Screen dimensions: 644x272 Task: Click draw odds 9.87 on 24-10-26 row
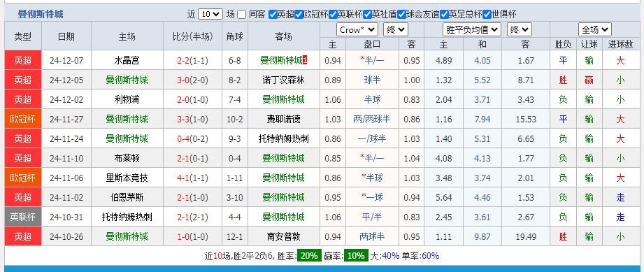tap(482, 236)
